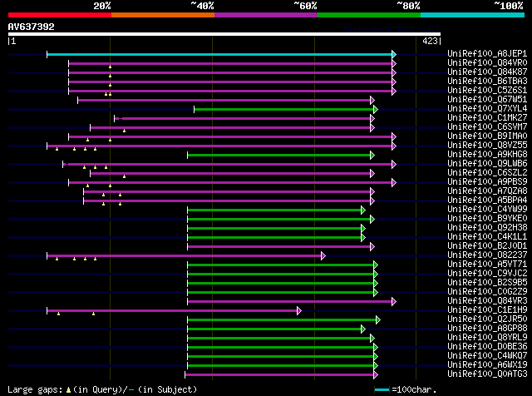Screen dimensions: 532x396
Task: Click the AV637392 query name
Action: 32,27
